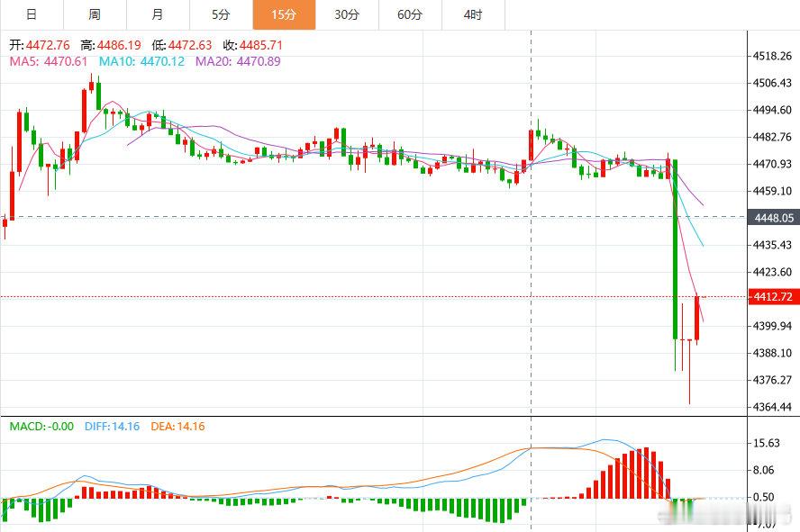Viewport: 800px width, 532px height.
Task: Click the high price 4486.19 value
Action: point(120,45)
